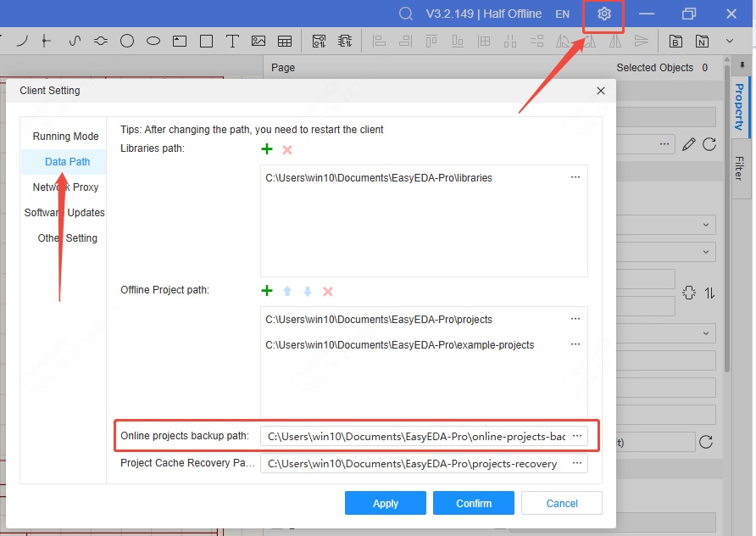This screenshot has width=756, height=536.
Task: Select the example-projects path entry
Action: pos(400,345)
